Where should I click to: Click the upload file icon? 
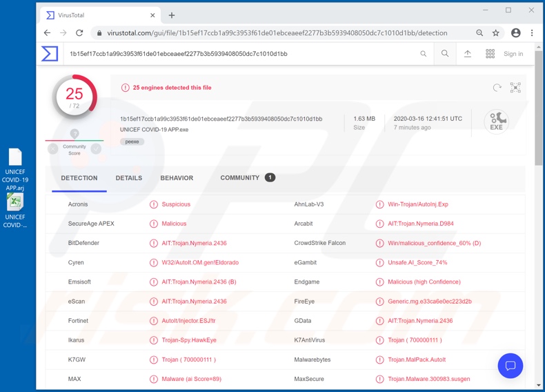tap(468, 54)
